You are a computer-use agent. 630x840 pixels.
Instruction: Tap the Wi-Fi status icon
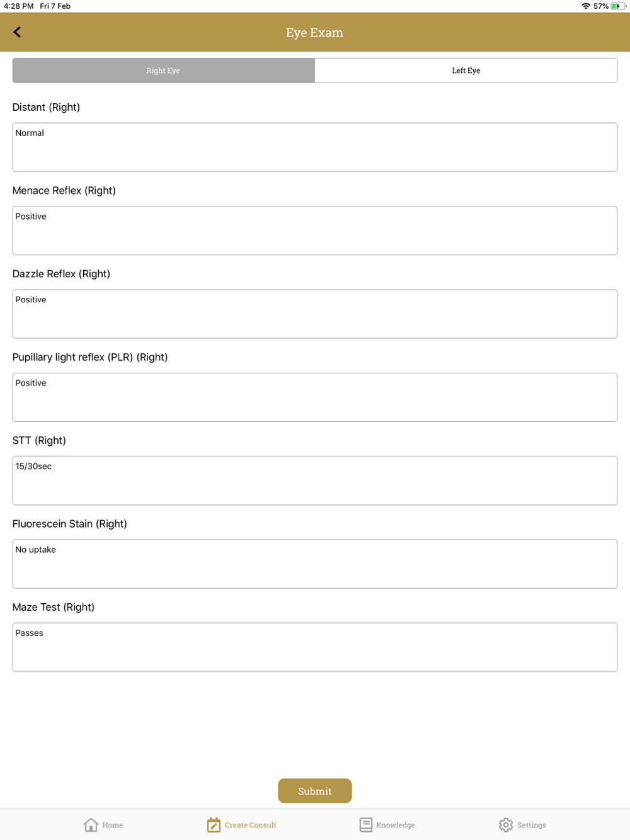tap(586, 6)
